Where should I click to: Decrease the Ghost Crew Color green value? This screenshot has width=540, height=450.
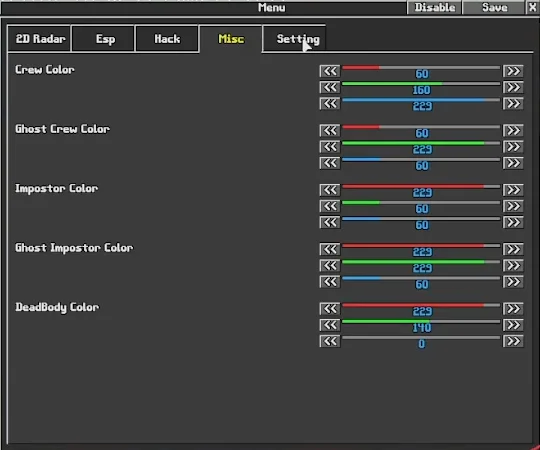click(x=330, y=147)
